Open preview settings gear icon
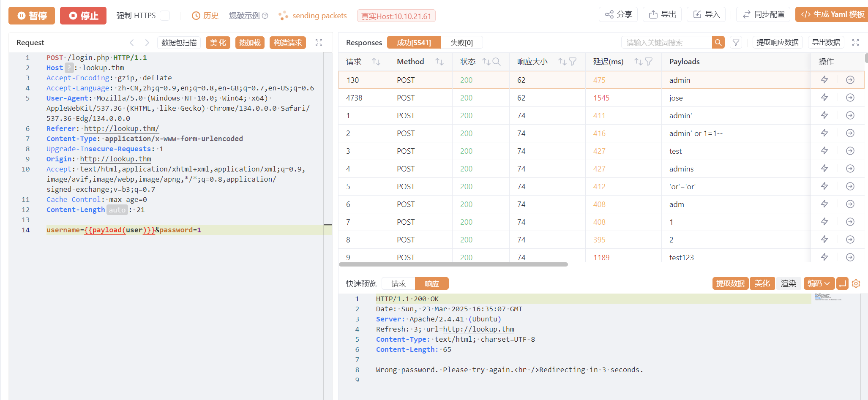The image size is (868, 400). click(x=856, y=283)
